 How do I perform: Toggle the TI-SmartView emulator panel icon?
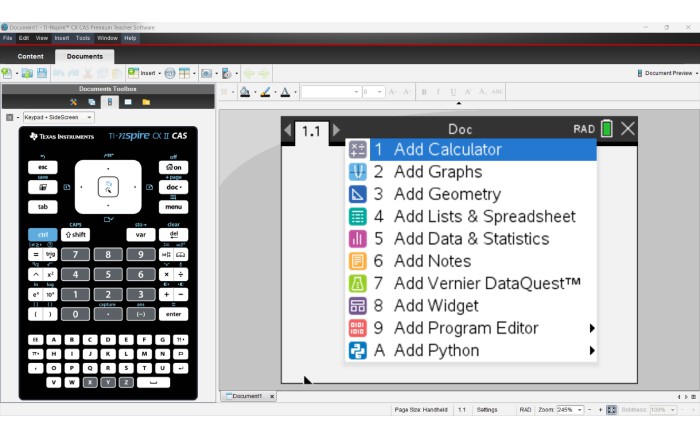click(110, 102)
